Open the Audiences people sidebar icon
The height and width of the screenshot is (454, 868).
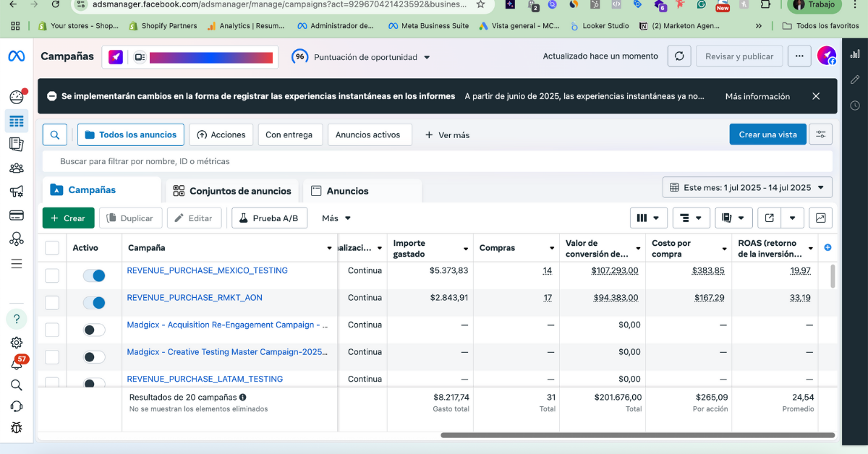(16, 168)
